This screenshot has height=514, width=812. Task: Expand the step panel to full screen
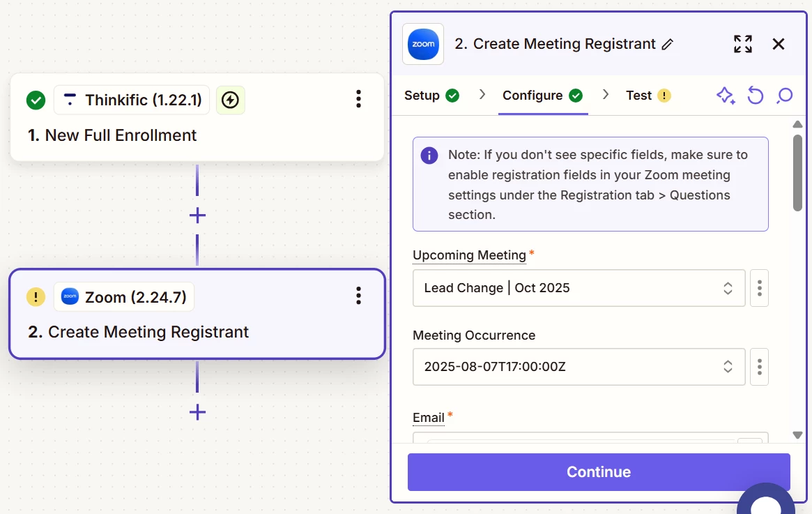[742, 44]
